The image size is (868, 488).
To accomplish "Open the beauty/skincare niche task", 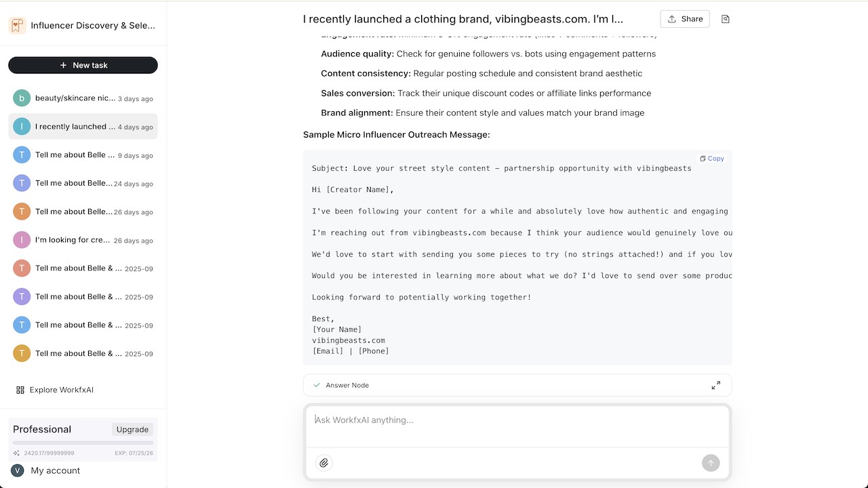I will (83, 98).
